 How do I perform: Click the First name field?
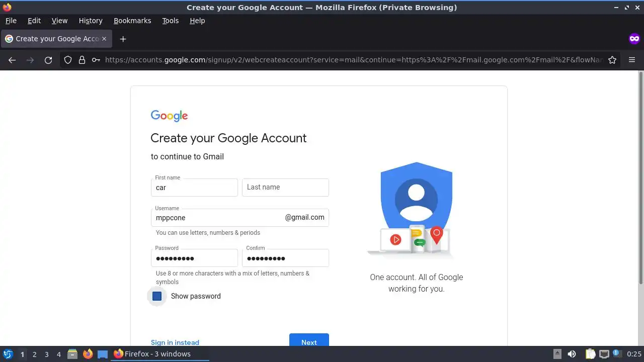(194, 188)
